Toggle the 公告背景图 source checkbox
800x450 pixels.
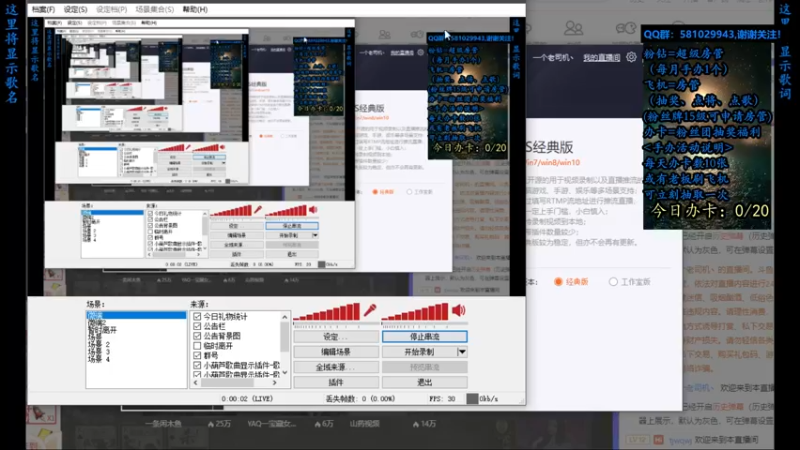point(197,336)
